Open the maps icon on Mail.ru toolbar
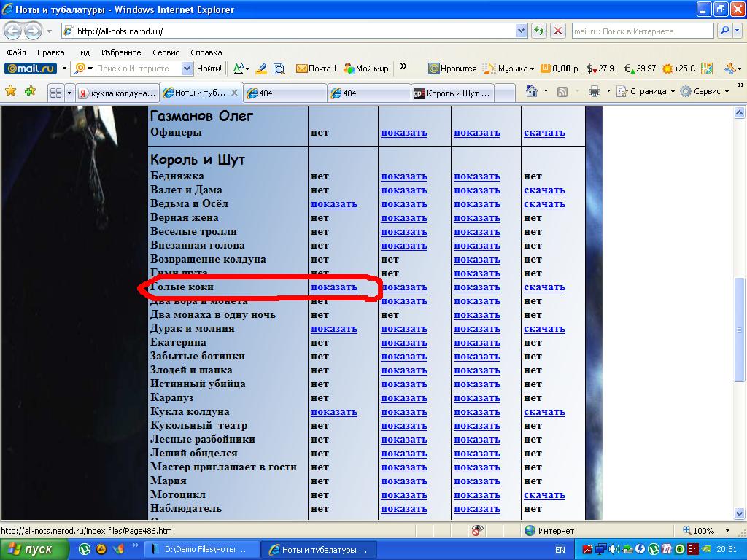 (x=707, y=69)
